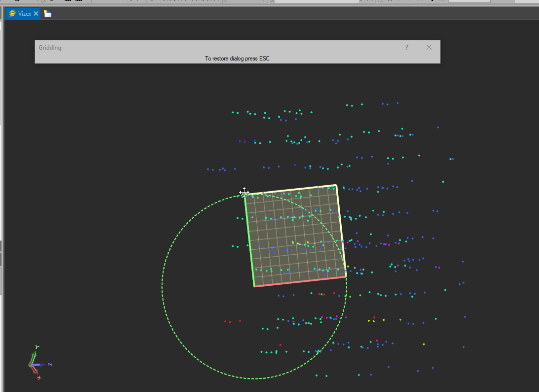This screenshot has height=392, width=539.
Task: Close the collapsed Gridding dialog
Action: point(429,47)
